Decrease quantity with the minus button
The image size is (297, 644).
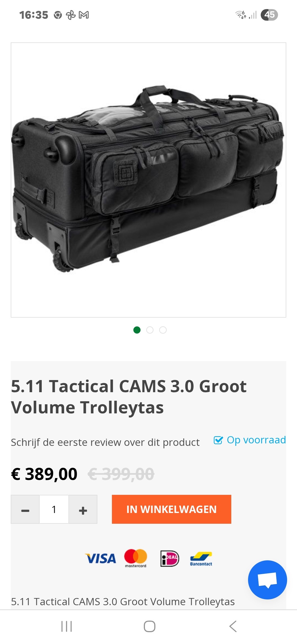point(25,509)
